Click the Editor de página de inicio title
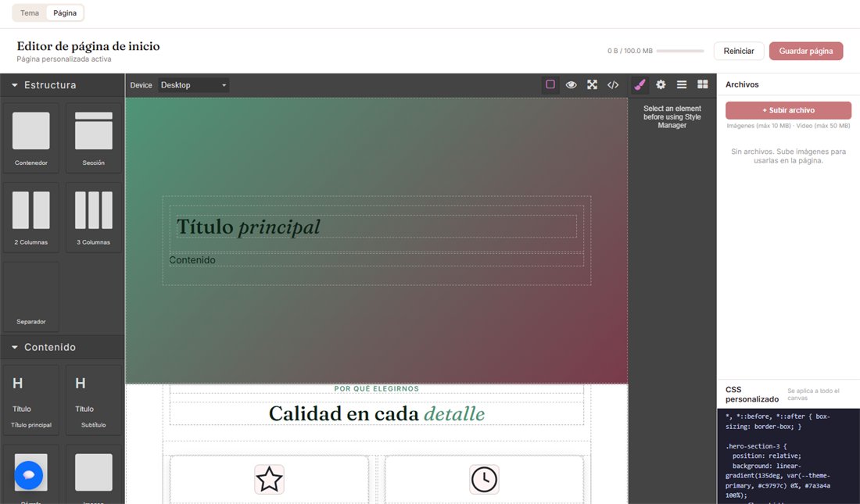860x504 pixels. click(x=88, y=46)
